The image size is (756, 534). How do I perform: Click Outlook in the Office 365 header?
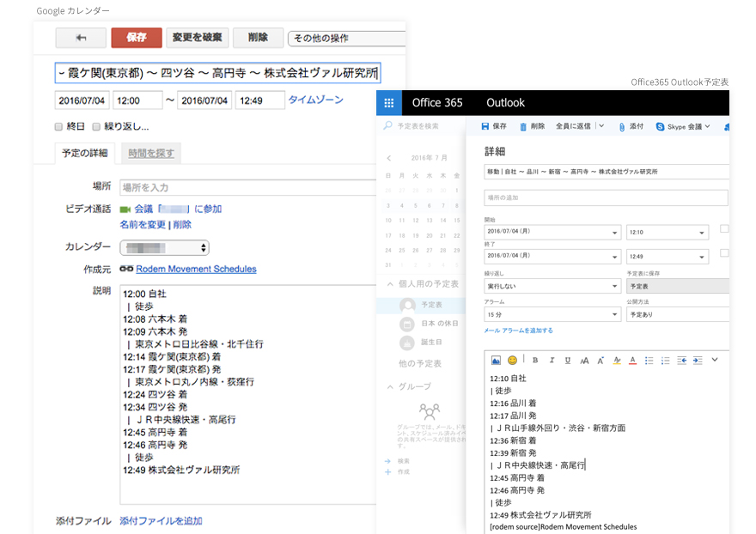tap(505, 103)
